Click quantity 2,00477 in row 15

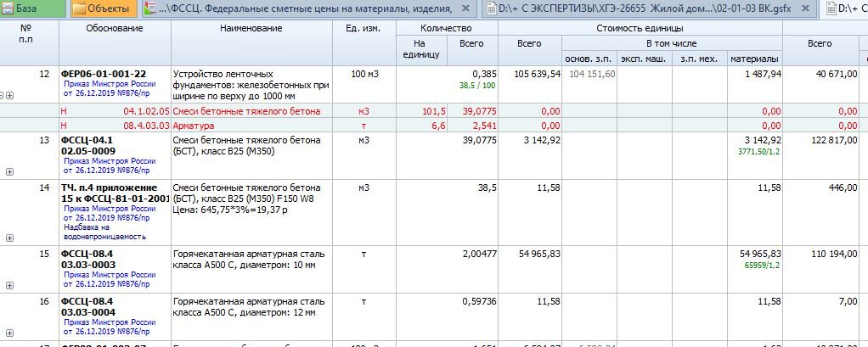479,255
